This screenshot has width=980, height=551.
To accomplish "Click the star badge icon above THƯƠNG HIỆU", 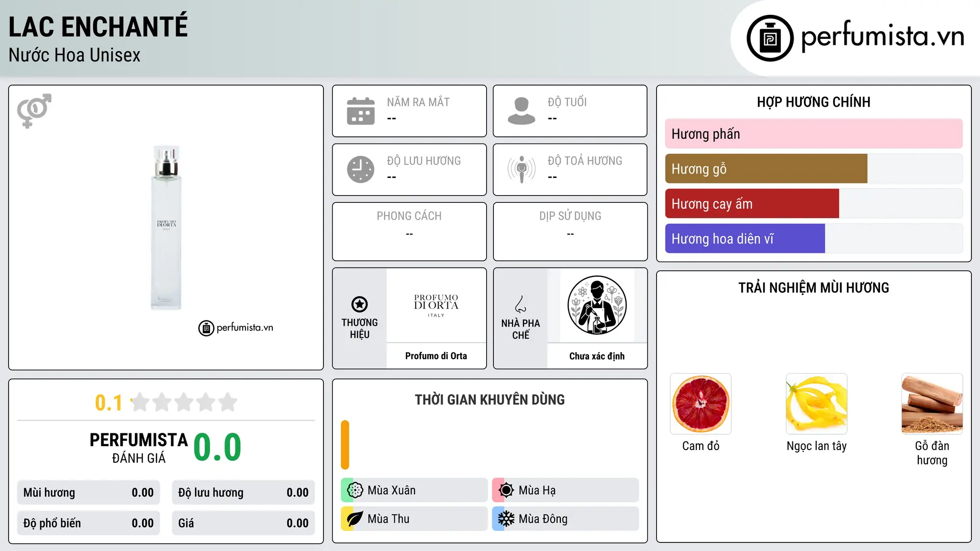I will (359, 304).
